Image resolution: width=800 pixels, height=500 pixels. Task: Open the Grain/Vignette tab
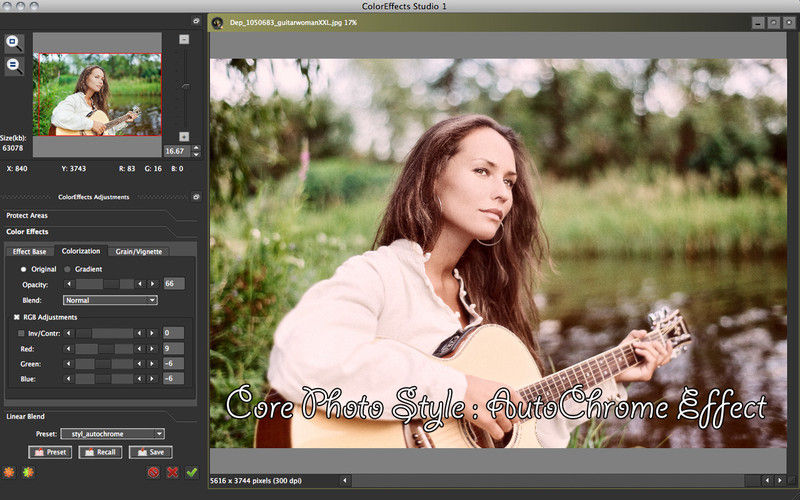pos(139,252)
